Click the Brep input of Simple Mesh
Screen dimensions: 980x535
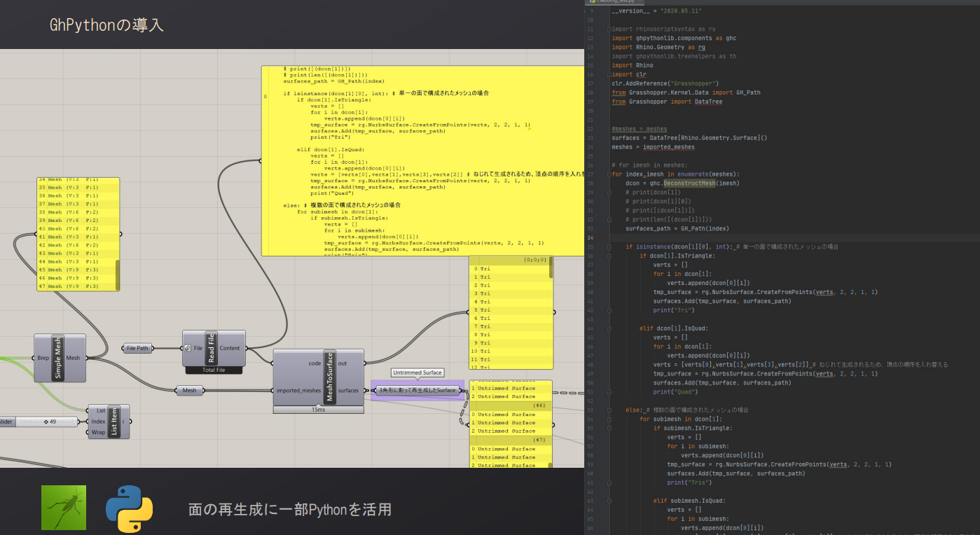(43, 358)
